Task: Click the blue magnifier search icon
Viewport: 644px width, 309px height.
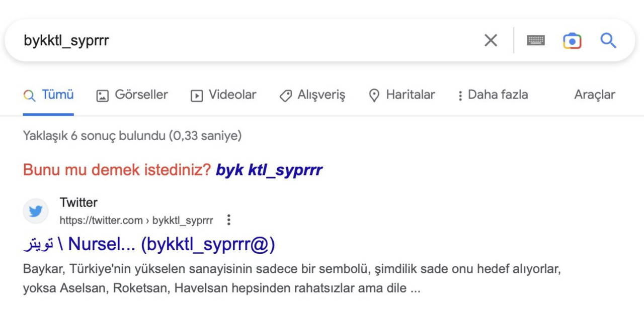Action: pyautogui.click(x=608, y=41)
